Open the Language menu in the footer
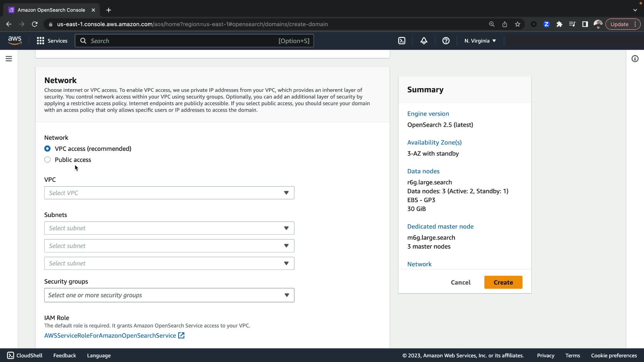Image resolution: width=644 pixels, height=362 pixels. click(x=99, y=355)
